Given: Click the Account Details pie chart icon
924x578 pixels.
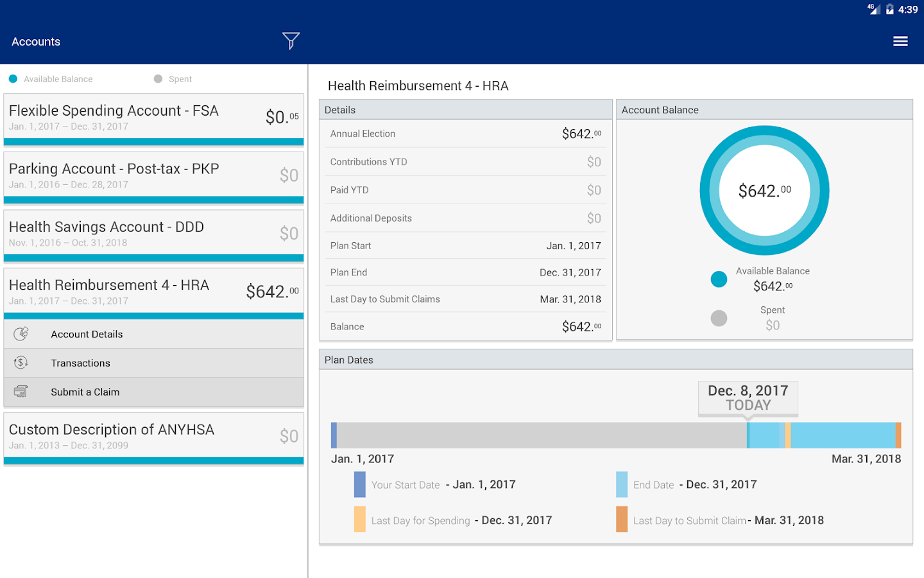Looking at the screenshot, I should click(21, 334).
